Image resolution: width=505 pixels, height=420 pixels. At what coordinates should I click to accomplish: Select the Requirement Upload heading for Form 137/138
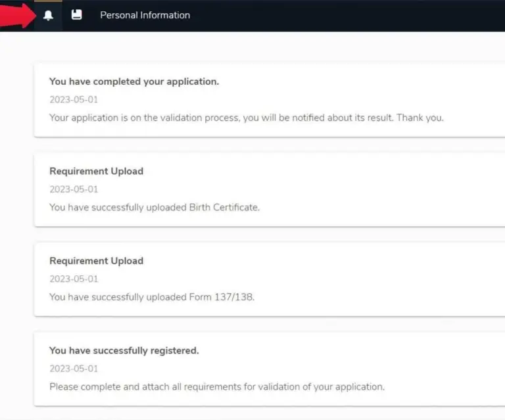(96, 261)
